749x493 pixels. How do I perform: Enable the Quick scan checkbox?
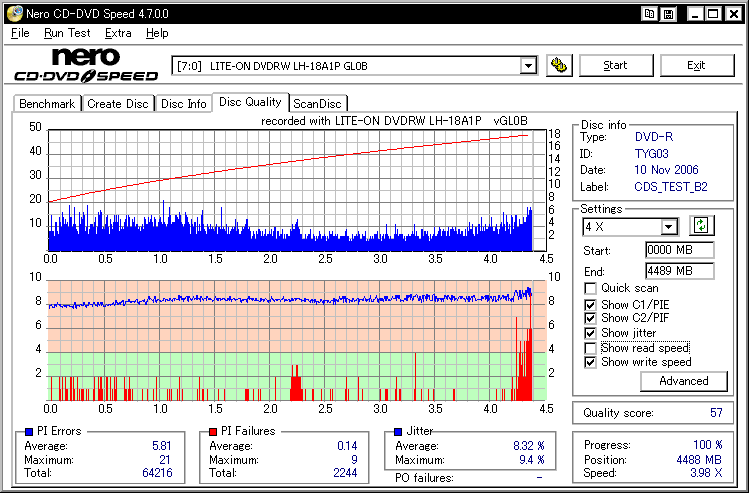tap(591, 289)
